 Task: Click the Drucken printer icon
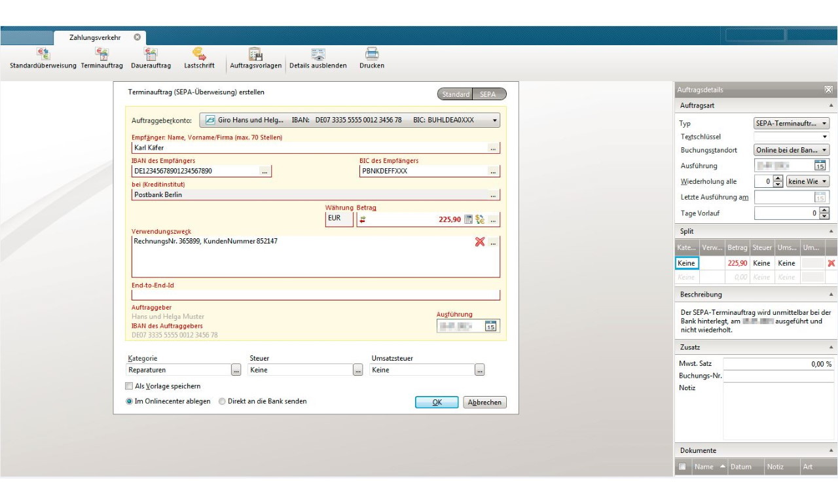[x=372, y=55]
